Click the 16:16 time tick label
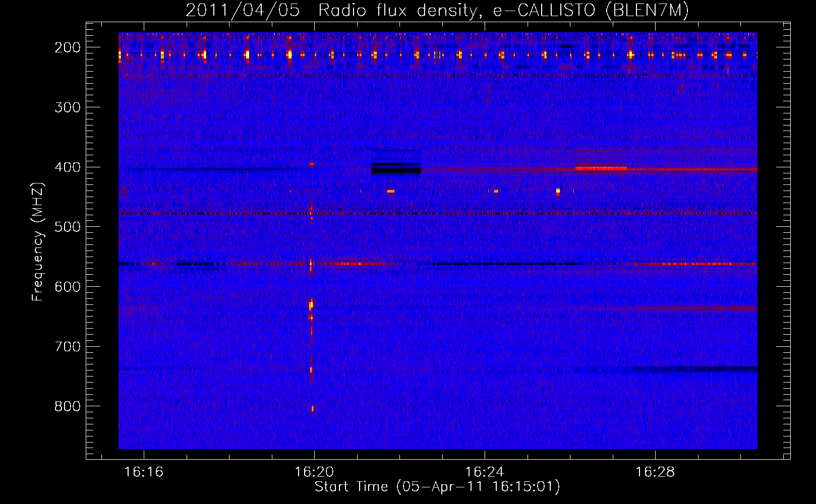The height and width of the screenshot is (504, 816). point(144,472)
